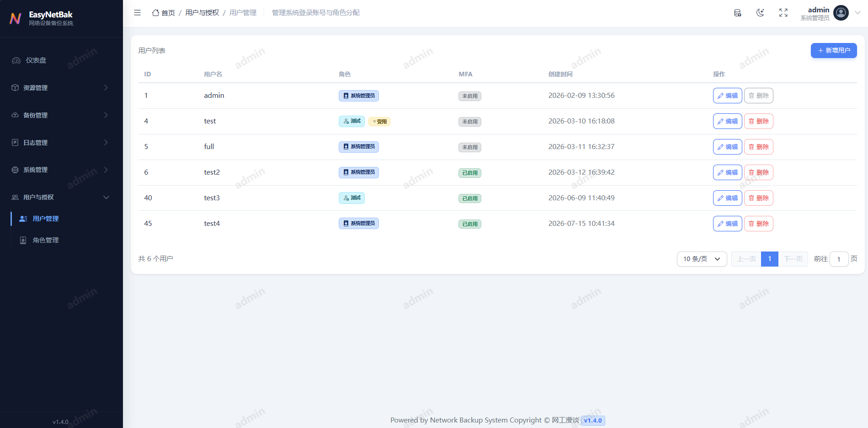Expand the 备份管理 menu

(61, 115)
